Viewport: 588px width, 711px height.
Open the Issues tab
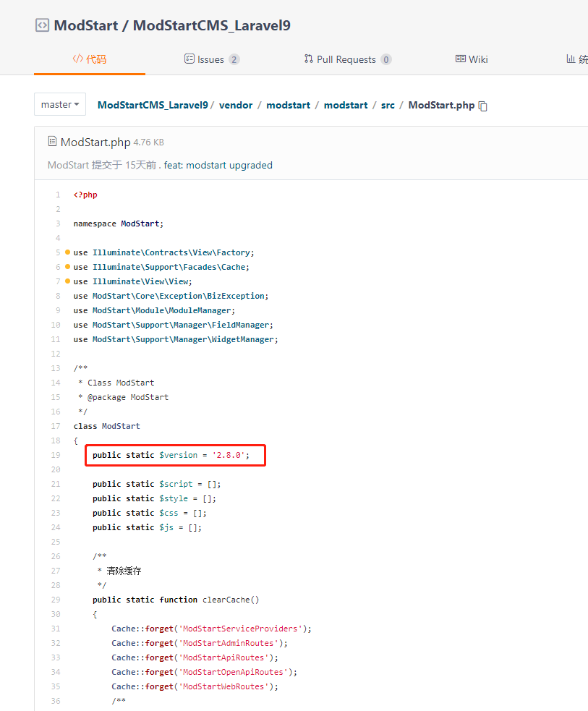click(x=212, y=59)
